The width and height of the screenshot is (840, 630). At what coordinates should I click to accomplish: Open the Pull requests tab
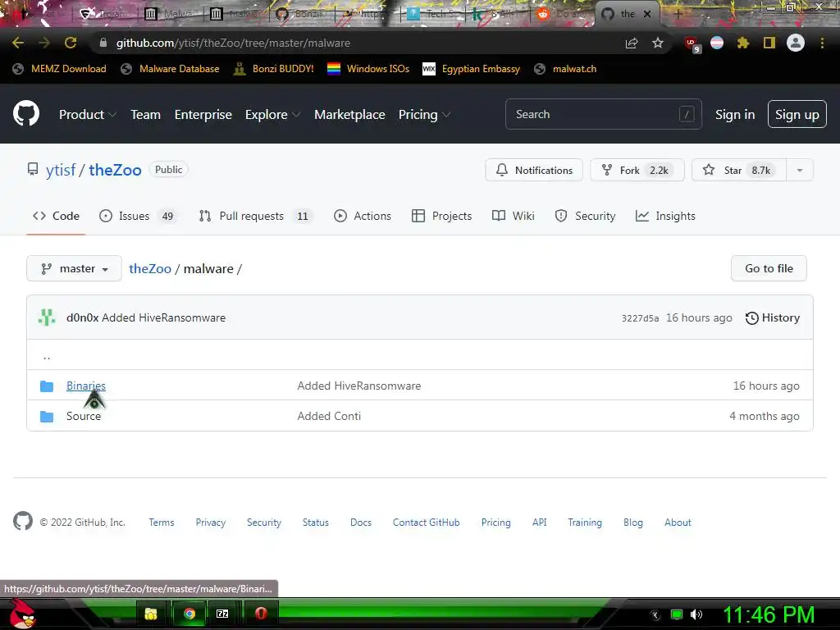click(x=256, y=216)
